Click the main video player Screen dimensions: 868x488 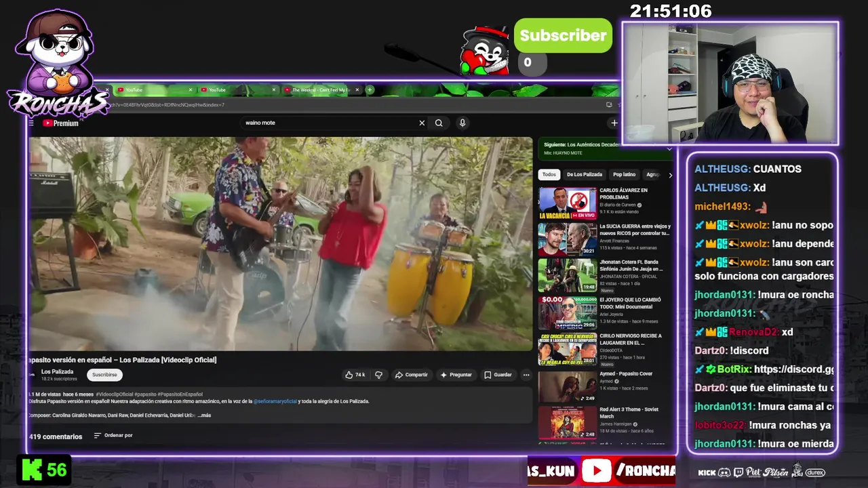[x=281, y=244]
